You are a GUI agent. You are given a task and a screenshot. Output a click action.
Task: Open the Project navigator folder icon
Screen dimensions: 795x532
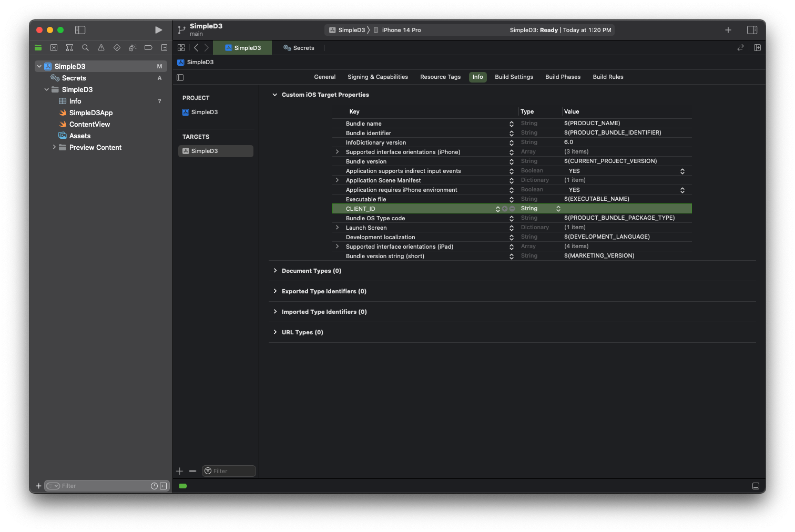click(x=38, y=48)
